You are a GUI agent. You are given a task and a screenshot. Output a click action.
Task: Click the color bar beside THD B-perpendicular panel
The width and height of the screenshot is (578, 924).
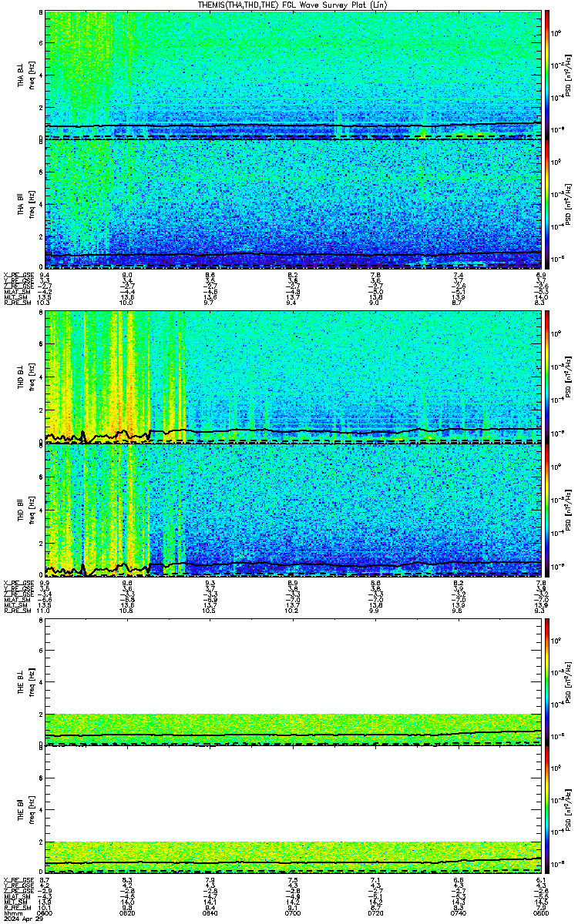(x=547, y=377)
